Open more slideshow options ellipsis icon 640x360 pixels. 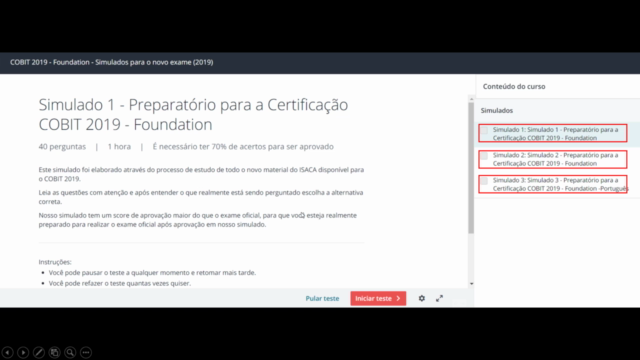86,352
